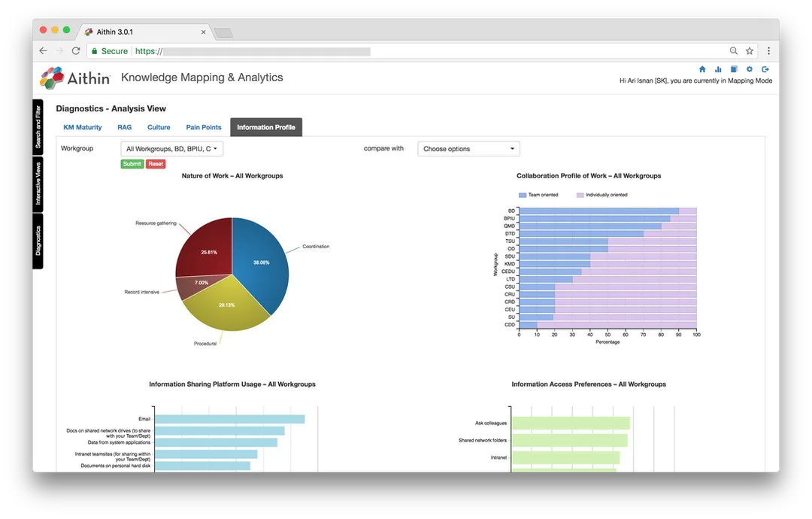The width and height of the screenshot is (812, 519).
Task: Click the blue Coordination pie slice
Action: pos(262,263)
